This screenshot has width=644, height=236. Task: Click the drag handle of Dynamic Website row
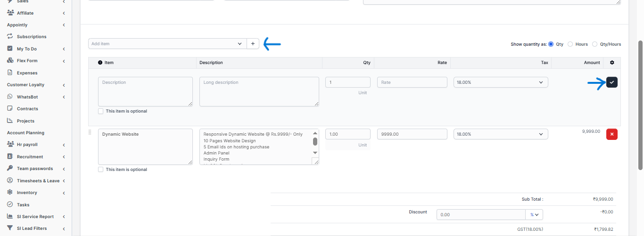pos(90,132)
